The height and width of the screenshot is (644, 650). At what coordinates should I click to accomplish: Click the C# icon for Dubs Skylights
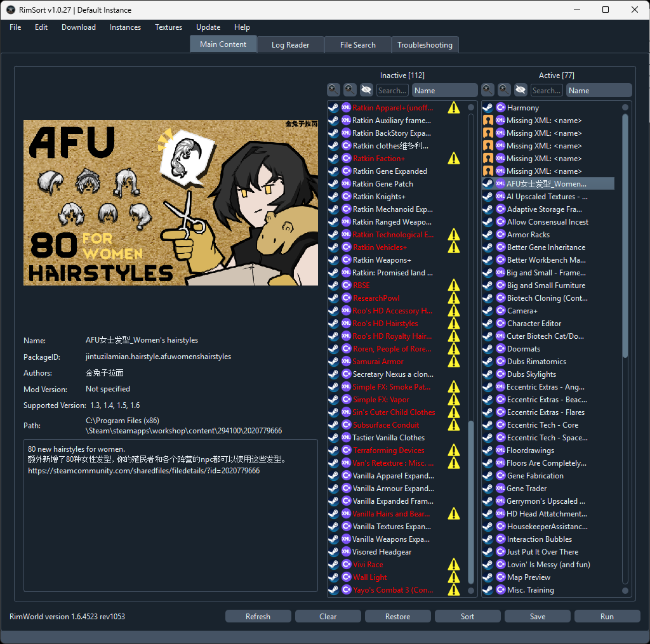(501, 374)
